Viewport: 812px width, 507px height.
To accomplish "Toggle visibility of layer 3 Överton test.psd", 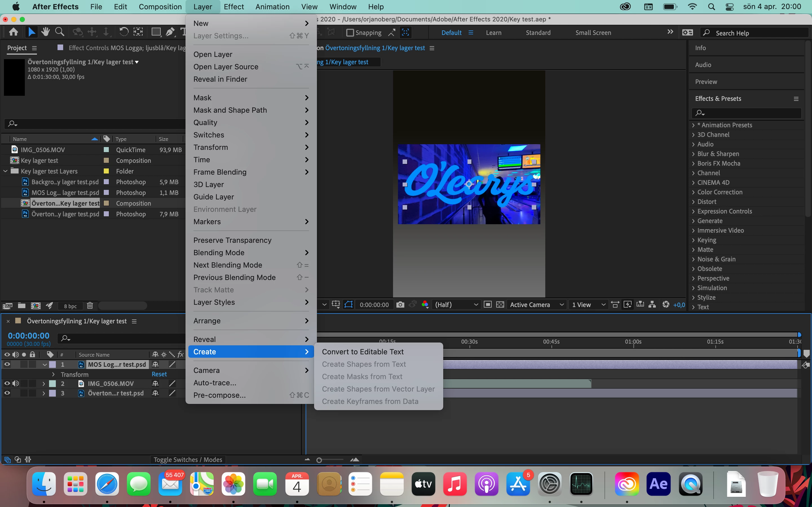I will click(x=7, y=393).
